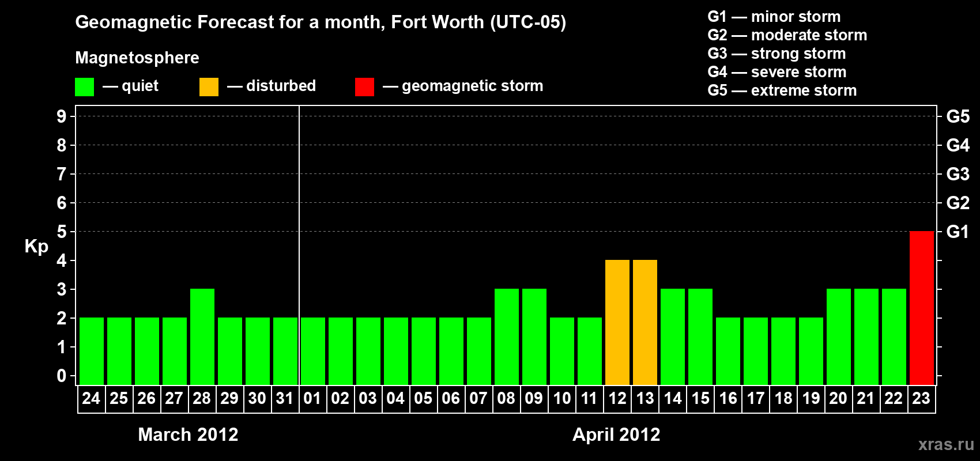
Task: Click the green quiet legend swatch
Action: [85, 87]
